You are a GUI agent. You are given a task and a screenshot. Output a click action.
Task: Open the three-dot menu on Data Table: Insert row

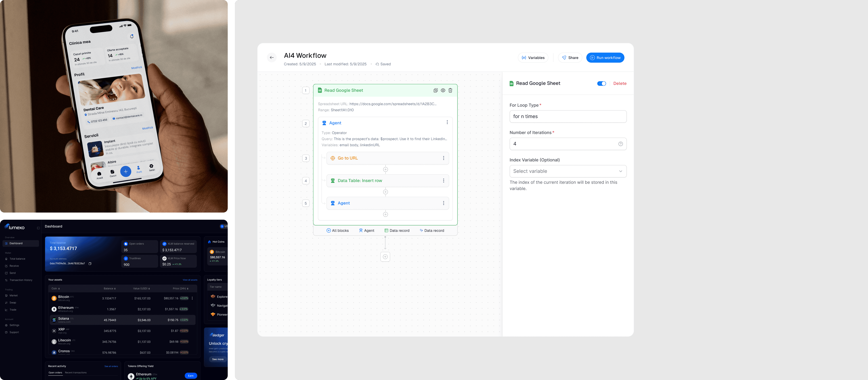443,181
